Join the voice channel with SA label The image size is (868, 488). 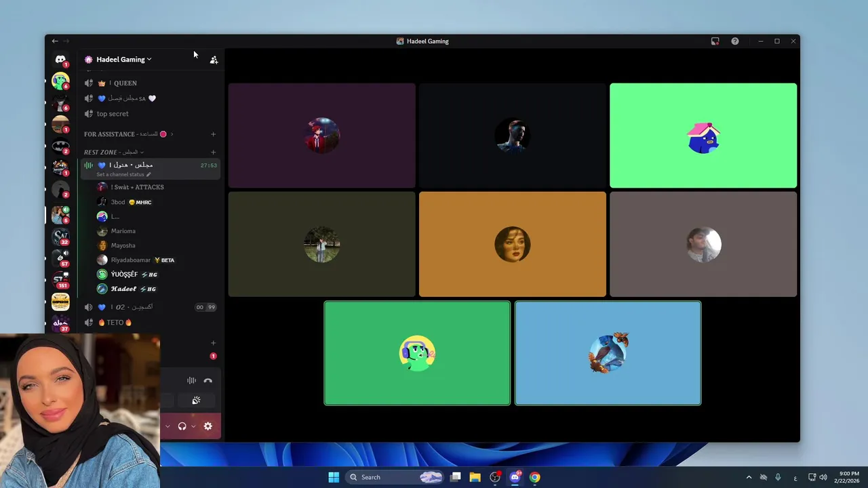pos(149,98)
